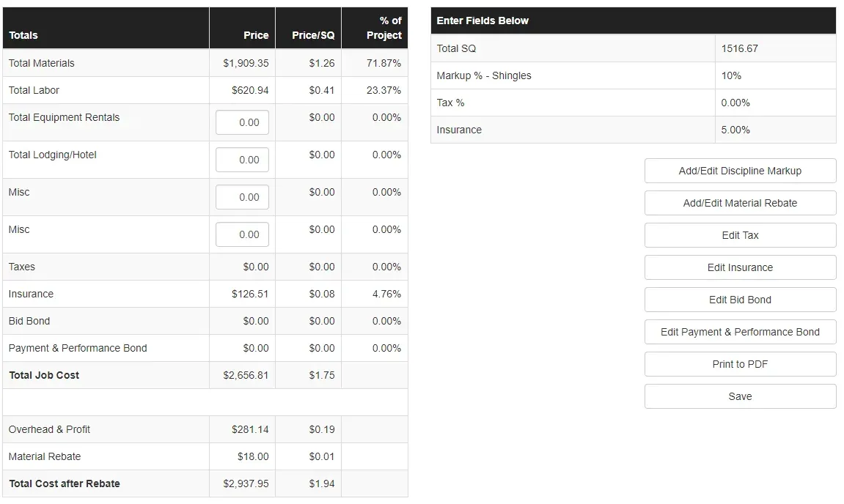This screenshot has width=844, height=504.
Task: Click the Tax % value 0.00%
Action: 735,103
